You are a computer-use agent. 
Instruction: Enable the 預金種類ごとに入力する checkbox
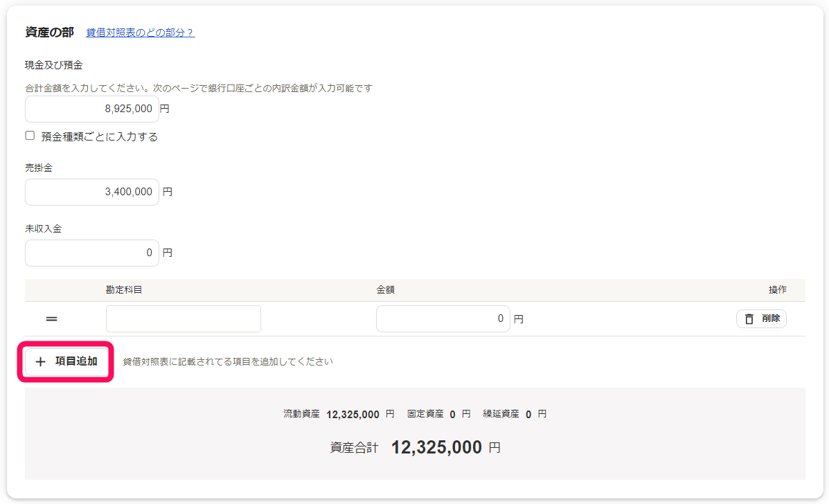tap(30, 136)
